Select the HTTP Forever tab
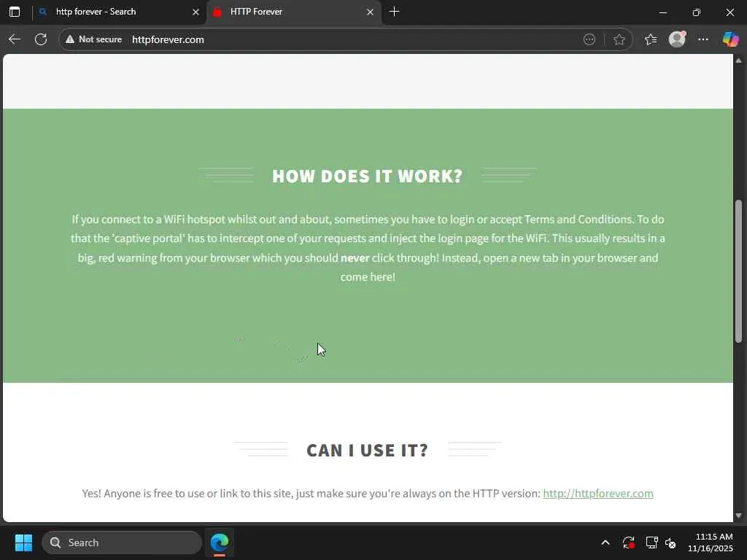Image resolution: width=747 pixels, height=560 pixels. click(294, 12)
